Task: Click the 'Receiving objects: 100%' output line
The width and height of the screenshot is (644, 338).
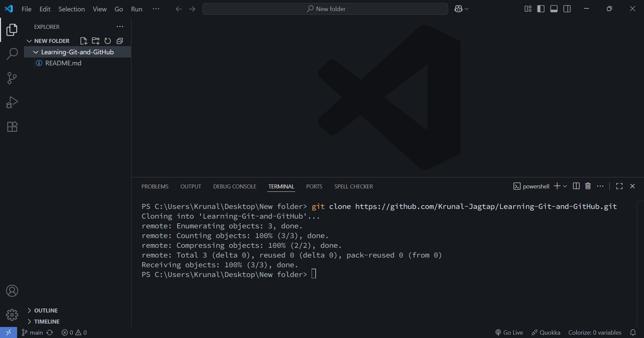Action: coord(220,265)
